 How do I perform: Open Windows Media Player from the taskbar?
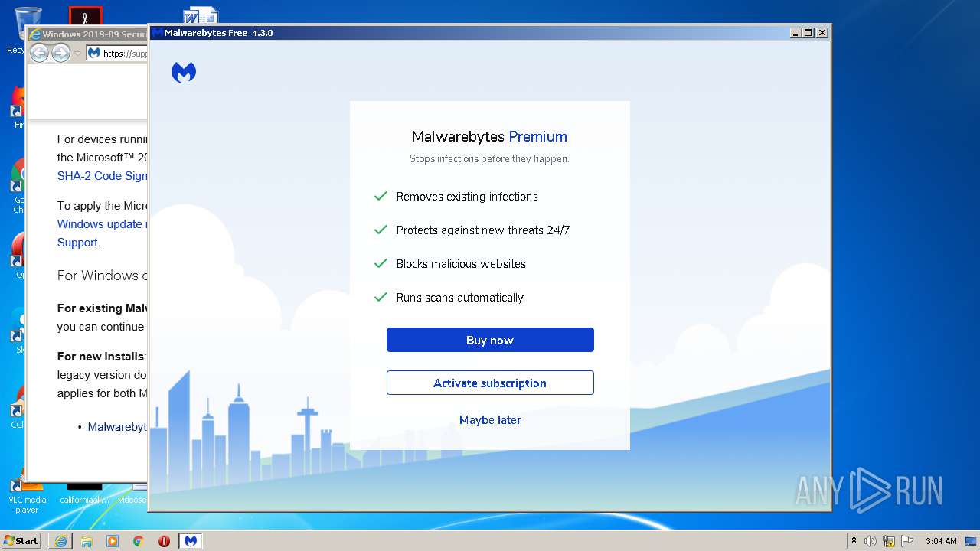[x=113, y=541]
